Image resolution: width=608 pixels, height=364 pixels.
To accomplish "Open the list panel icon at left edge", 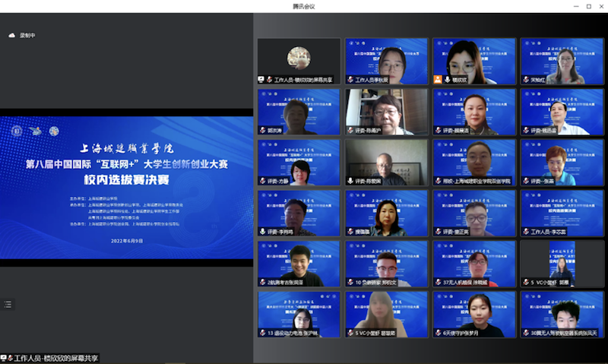I will [x=8, y=304].
